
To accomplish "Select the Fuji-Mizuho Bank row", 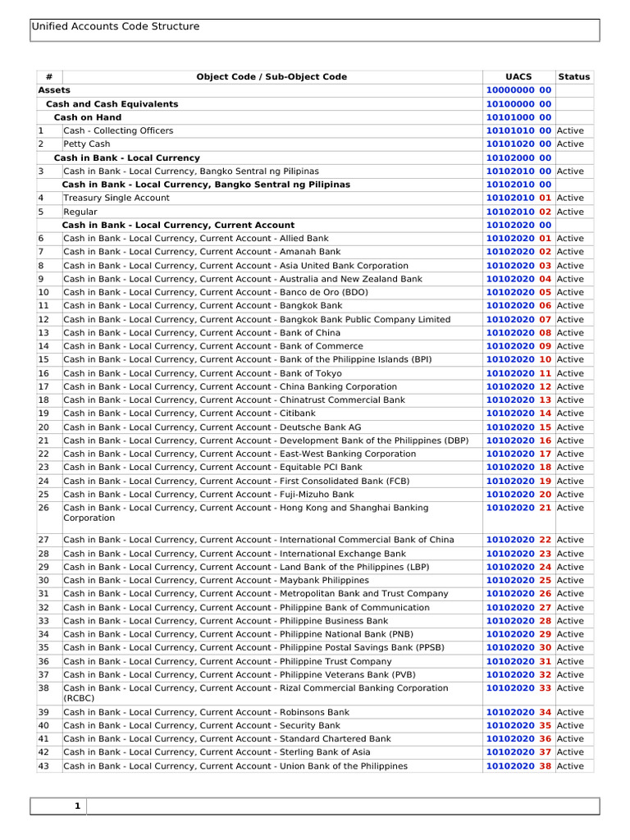I will pyautogui.click(x=315, y=495).
